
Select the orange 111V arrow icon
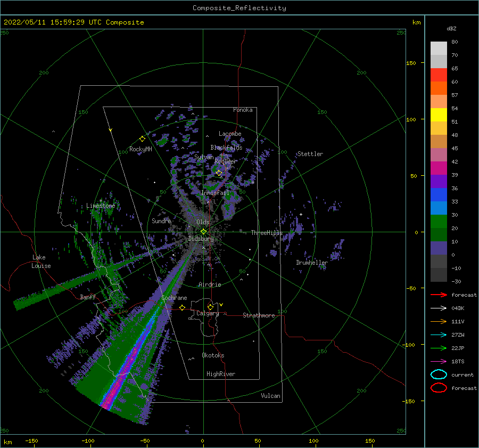pyautogui.click(x=439, y=321)
